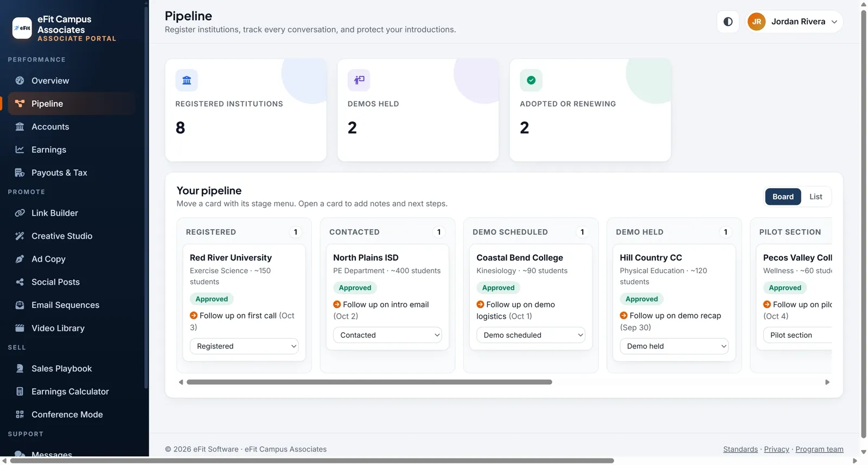Image resolution: width=868 pixels, height=465 pixels.
Task: Open Red River University stage dropdown
Action: pyautogui.click(x=244, y=346)
